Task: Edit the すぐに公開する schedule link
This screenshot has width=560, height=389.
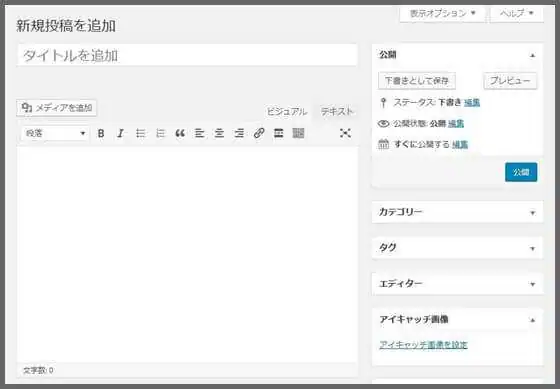Action: (x=460, y=145)
